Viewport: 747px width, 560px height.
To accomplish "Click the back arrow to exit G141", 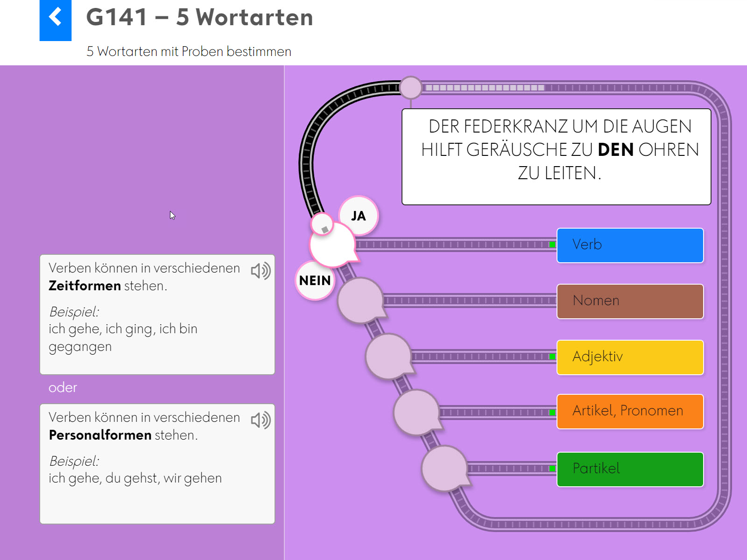I will coord(55,17).
